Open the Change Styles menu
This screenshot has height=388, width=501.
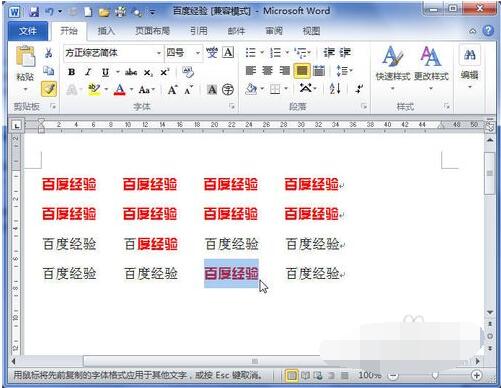(x=431, y=68)
